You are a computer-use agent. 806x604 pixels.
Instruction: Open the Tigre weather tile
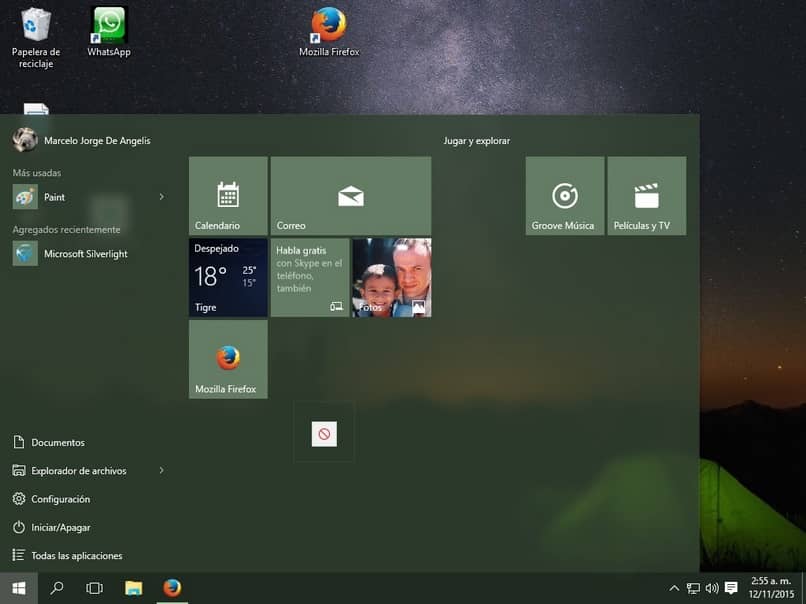tap(228, 277)
